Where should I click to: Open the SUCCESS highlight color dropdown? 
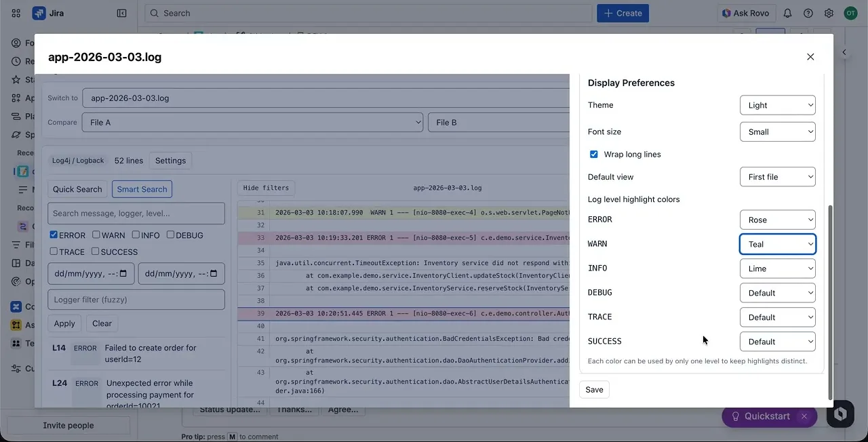pyautogui.click(x=777, y=342)
